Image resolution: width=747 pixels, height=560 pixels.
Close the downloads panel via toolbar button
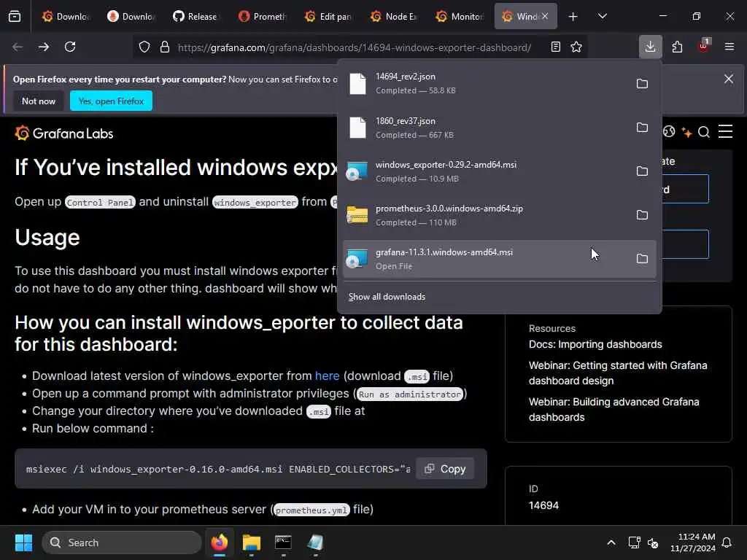point(650,47)
